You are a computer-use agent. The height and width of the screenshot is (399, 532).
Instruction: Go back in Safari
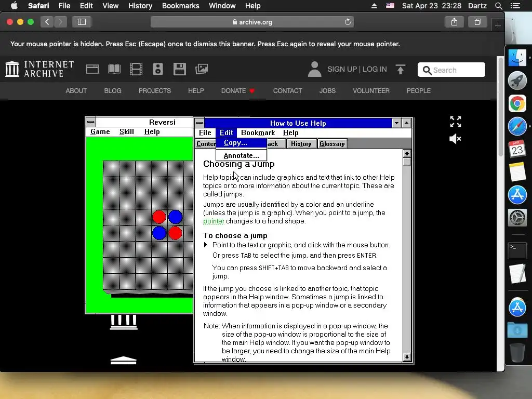tap(47, 22)
